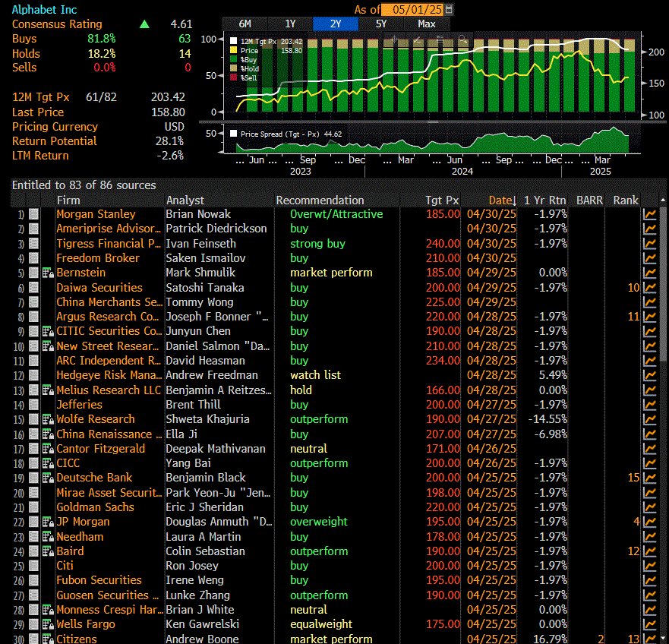Click the document icon for Bernstein

[x=34, y=273]
